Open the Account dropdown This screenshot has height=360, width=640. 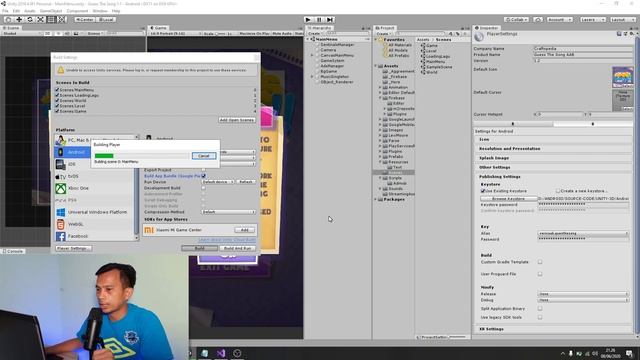pos(560,20)
